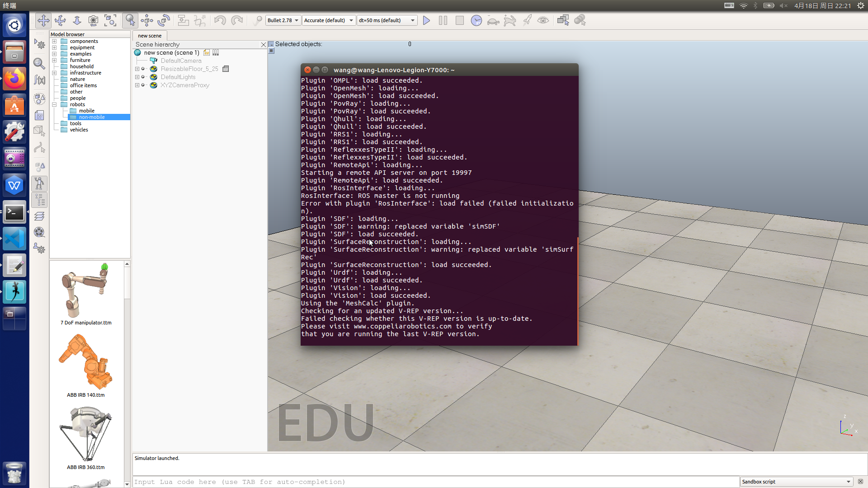Screen dimensions: 868x488
Task: Open the Calculation Module Properties f(x) dialog
Action: (x=39, y=80)
